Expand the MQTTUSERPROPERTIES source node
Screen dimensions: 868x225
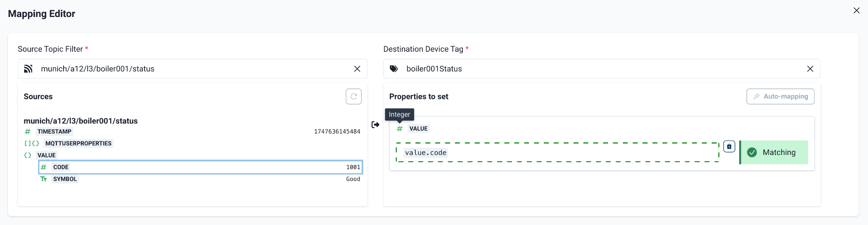(78, 143)
